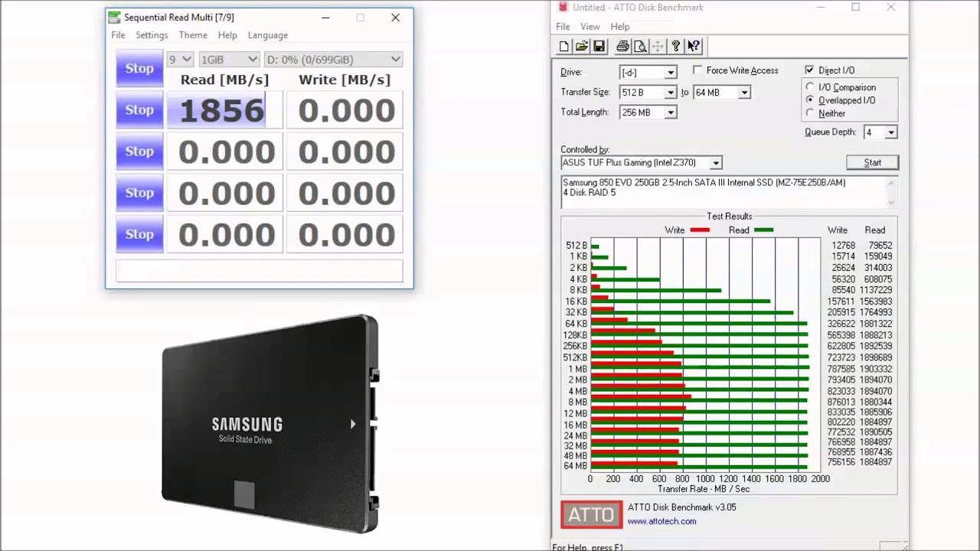The image size is (980, 551).
Task: Open the test count dropdown showing 9
Action: [x=180, y=59]
